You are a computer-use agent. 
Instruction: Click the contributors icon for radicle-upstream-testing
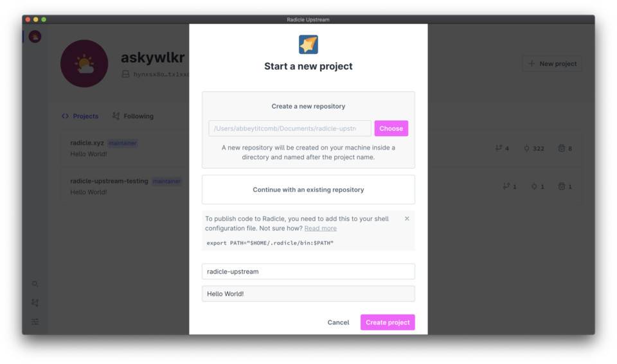561,187
